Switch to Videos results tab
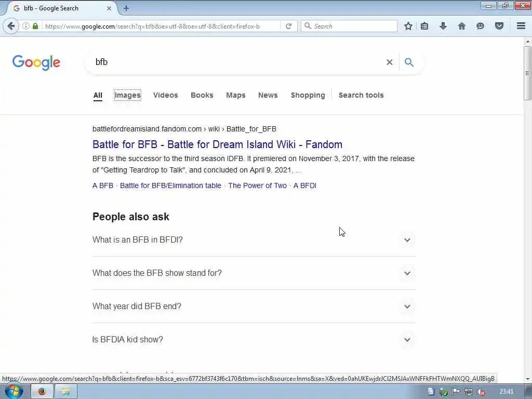 (166, 96)
